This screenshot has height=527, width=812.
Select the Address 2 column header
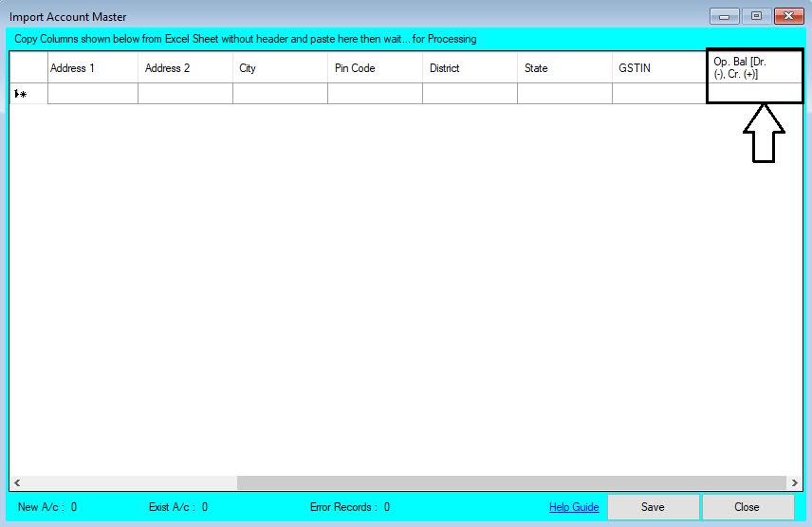pyautogui.click(x=185, y=68)
